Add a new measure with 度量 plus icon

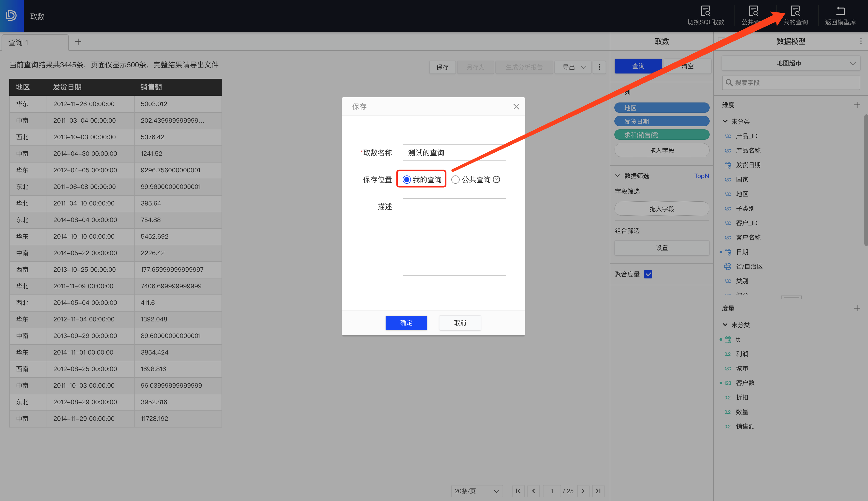(857, 308)
